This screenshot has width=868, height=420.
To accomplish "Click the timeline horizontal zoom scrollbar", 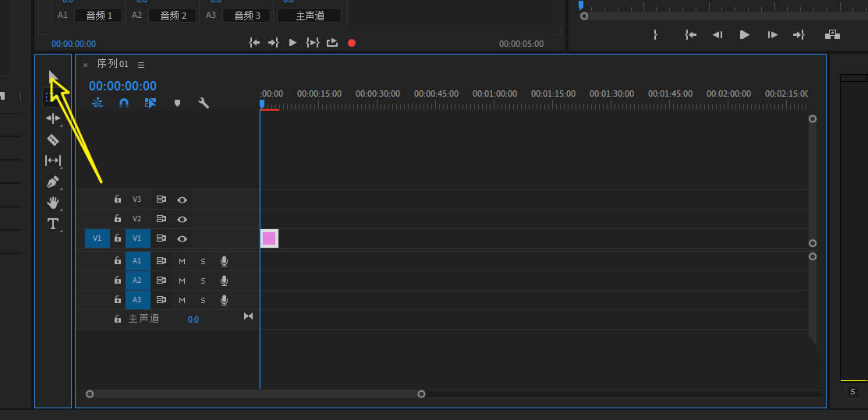I will (255, 394).
